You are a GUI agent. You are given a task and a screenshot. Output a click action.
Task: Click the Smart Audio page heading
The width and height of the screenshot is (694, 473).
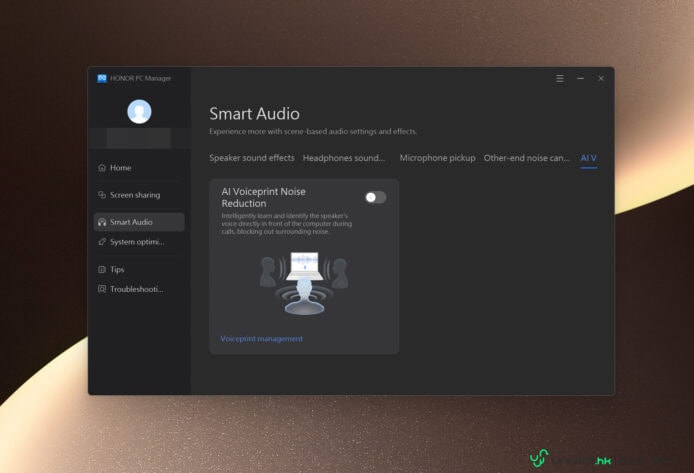(x=254, y=114)
